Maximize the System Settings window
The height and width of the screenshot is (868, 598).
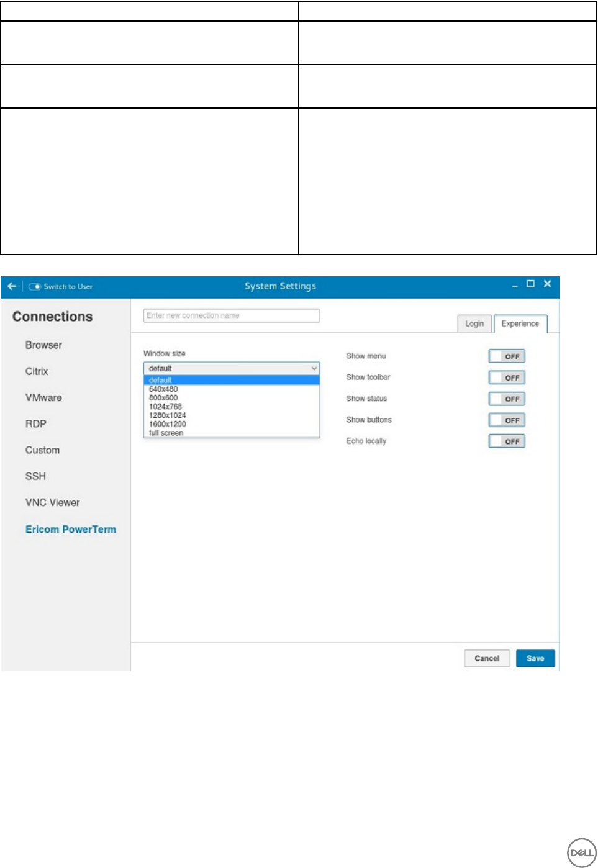point(530,284)
